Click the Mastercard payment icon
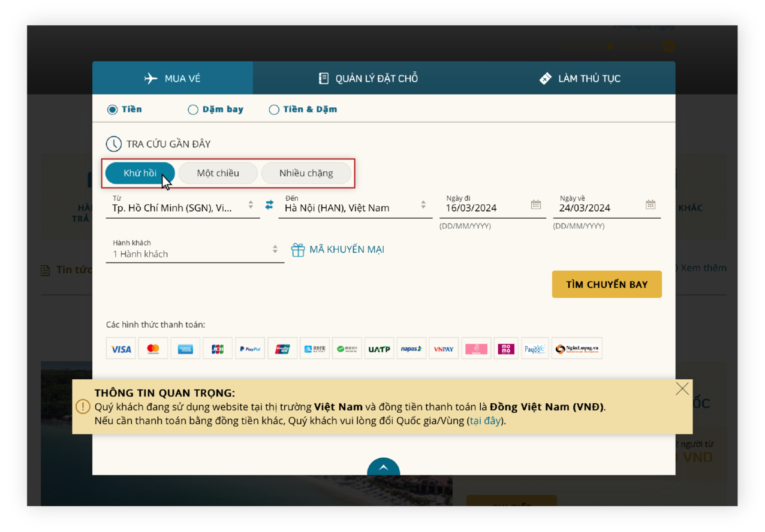The height and width of the screenshot is (532, 765). pyautogui.click(x=153, y=348)
